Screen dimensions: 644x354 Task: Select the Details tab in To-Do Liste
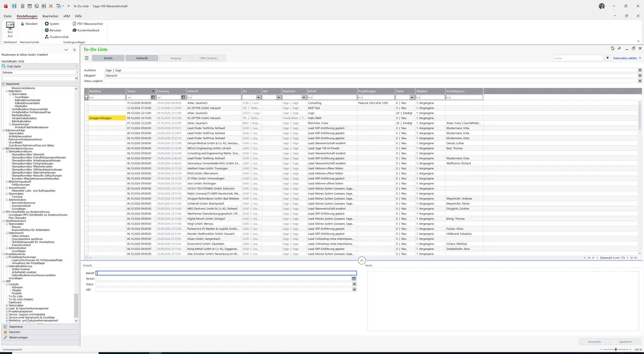pyautogui.click(x=108, y=58)
